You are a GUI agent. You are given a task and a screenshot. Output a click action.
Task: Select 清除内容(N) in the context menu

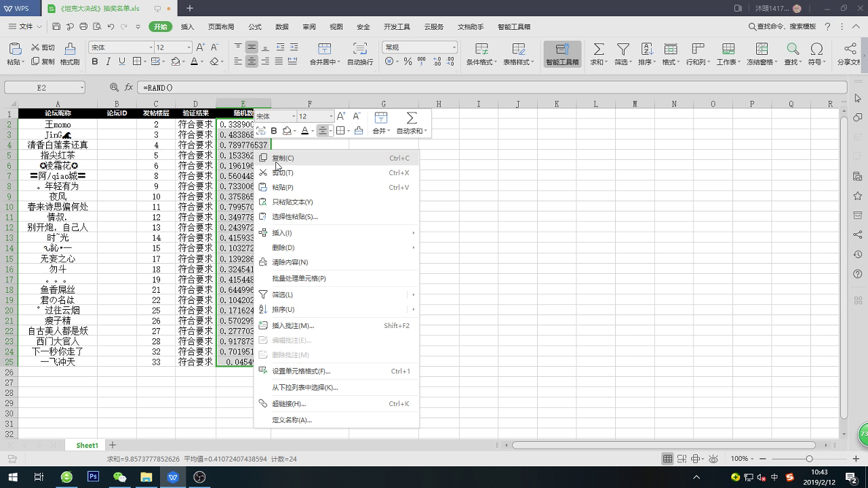(290, 262)
